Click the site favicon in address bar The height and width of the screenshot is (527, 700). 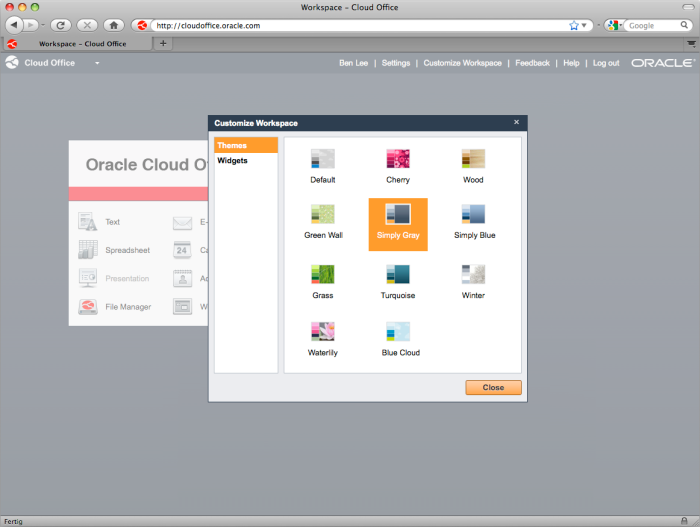point(142,25)
